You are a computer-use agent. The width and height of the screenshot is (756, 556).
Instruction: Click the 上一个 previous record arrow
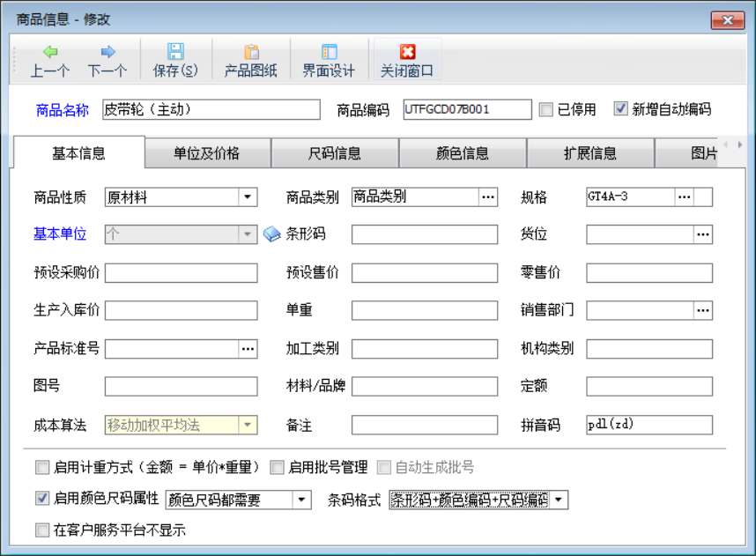click(x=49, y=55)
